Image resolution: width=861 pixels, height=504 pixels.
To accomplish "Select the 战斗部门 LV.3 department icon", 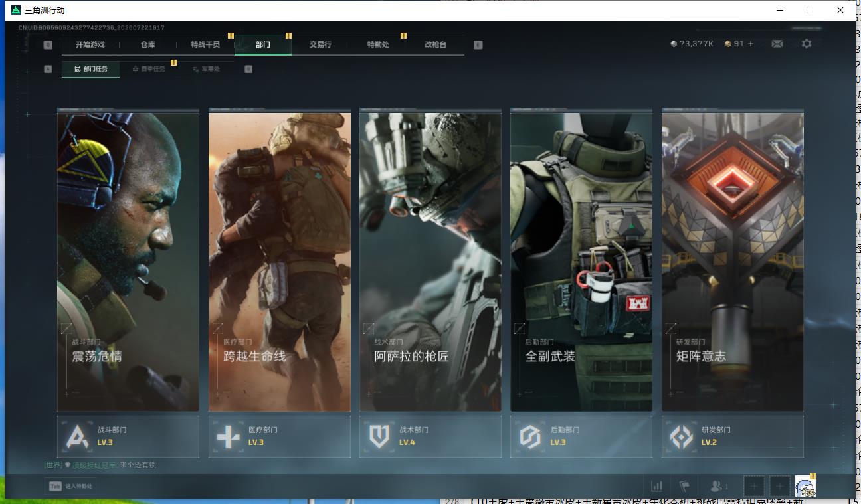I will coord(78,436).
